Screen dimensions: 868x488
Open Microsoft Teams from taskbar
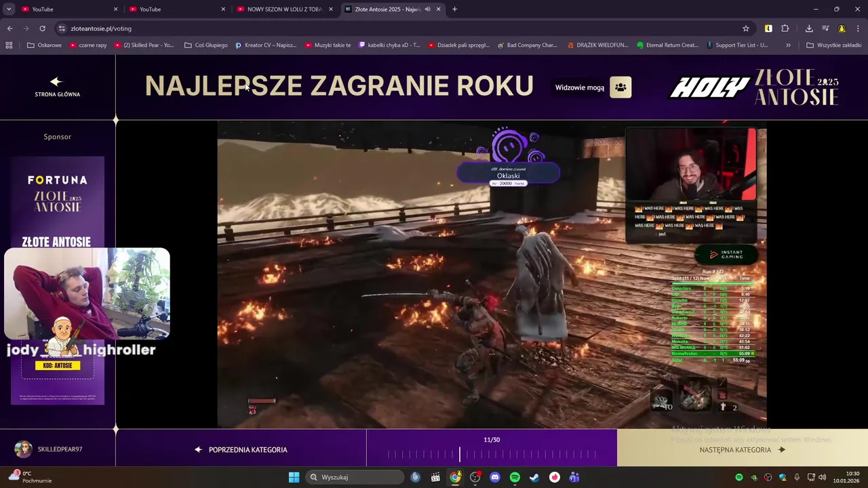point(574,477)
